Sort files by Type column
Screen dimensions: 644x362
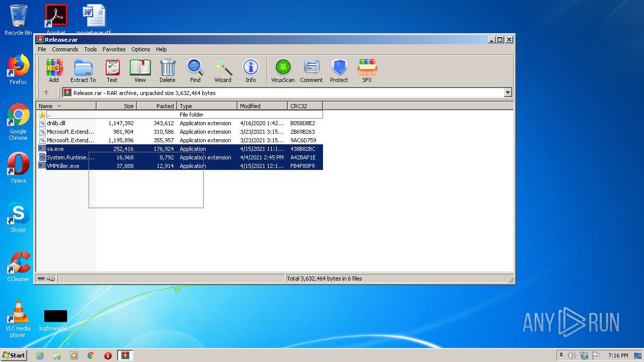[207, 106]
